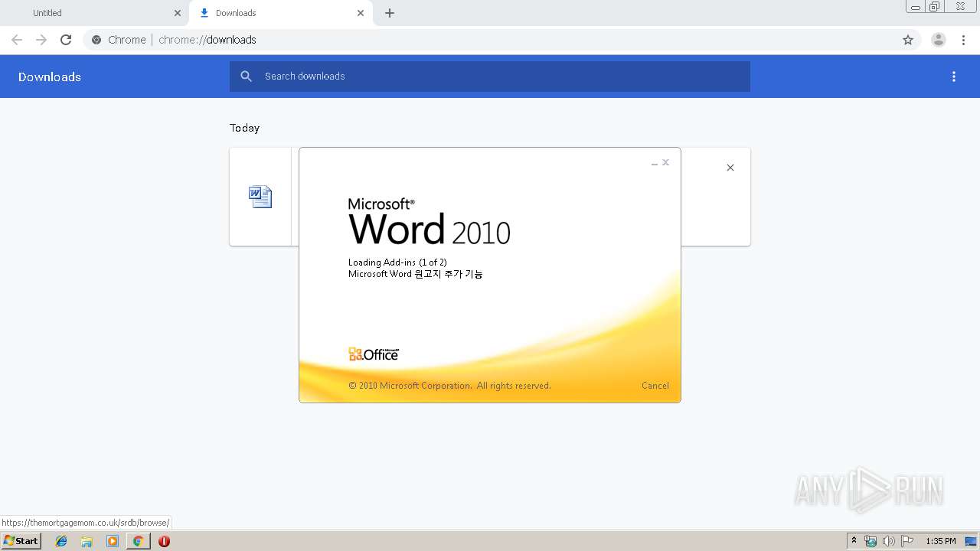
Task: Open the red Opera taskbar icon
Action: (x=164, y=541)
